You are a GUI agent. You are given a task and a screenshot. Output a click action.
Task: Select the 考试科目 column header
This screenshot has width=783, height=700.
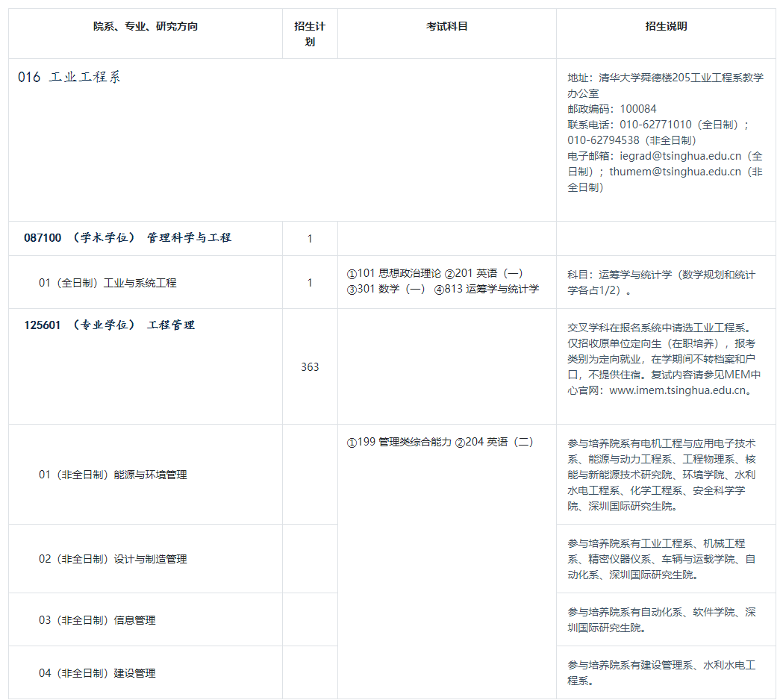(446, 27)
